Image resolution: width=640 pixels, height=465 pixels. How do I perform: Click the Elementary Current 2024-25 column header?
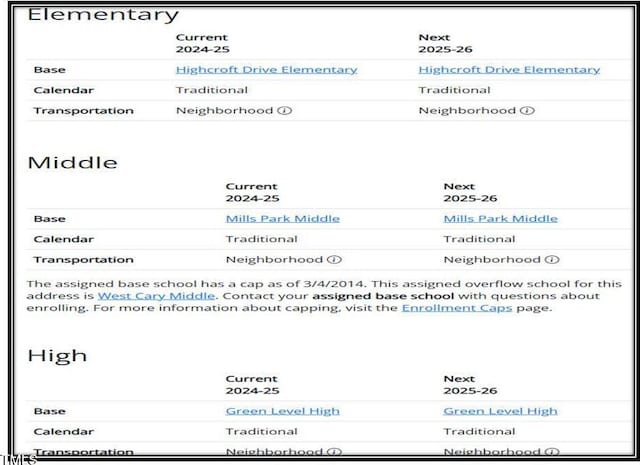point(202,43)
